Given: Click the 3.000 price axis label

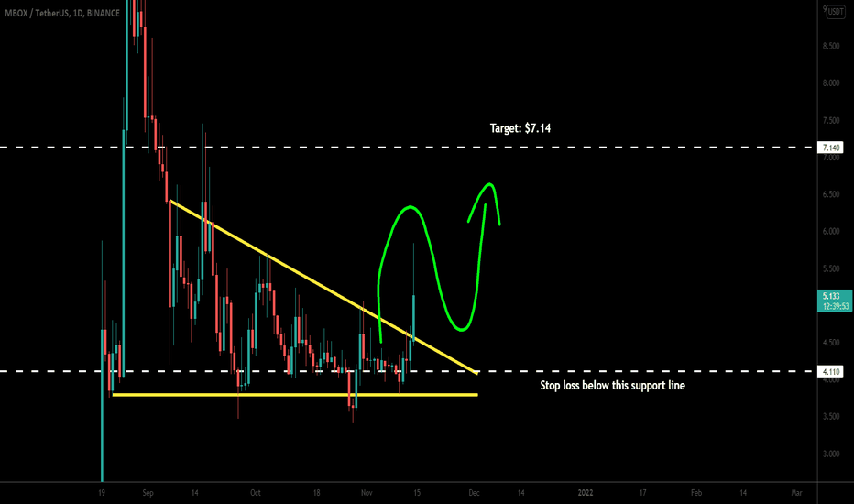Looking at the screenshot, I should [831, 454].
